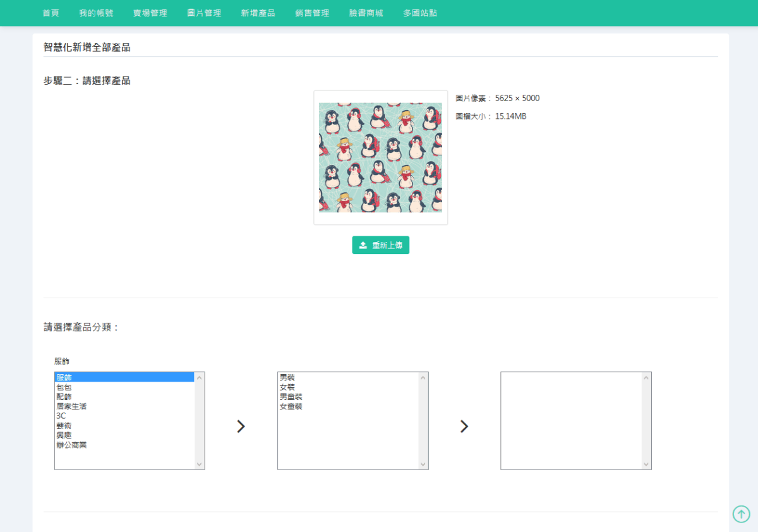Open the 臉書商城 menu item
This screenshot has height=532, width=758.
(366, 13)
